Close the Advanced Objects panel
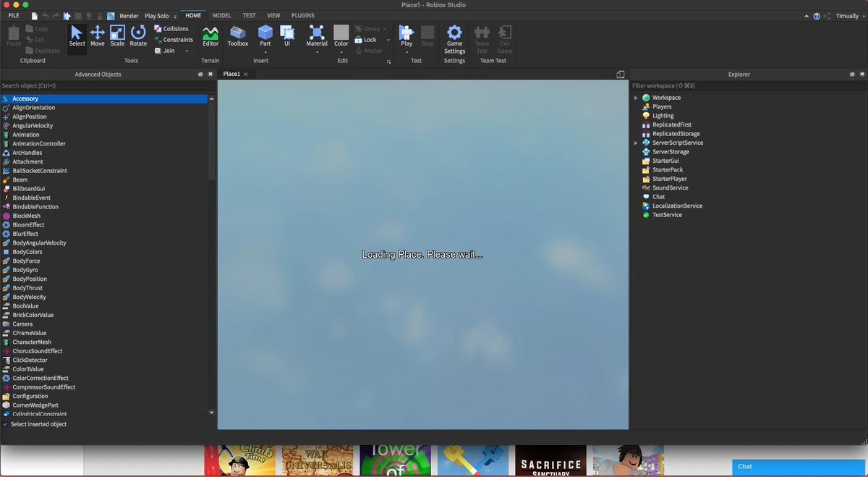The width and height of the screenshot is (868, 477). point(210,74)
